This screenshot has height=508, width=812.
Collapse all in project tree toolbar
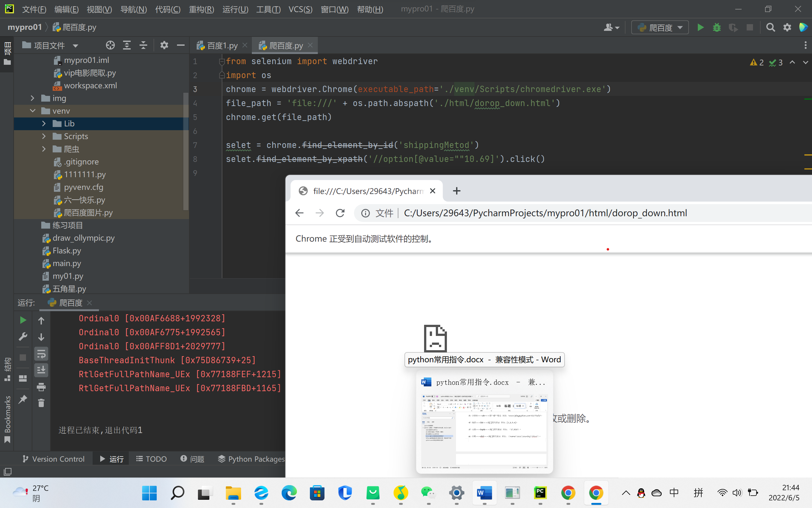(x=143, y=45)
